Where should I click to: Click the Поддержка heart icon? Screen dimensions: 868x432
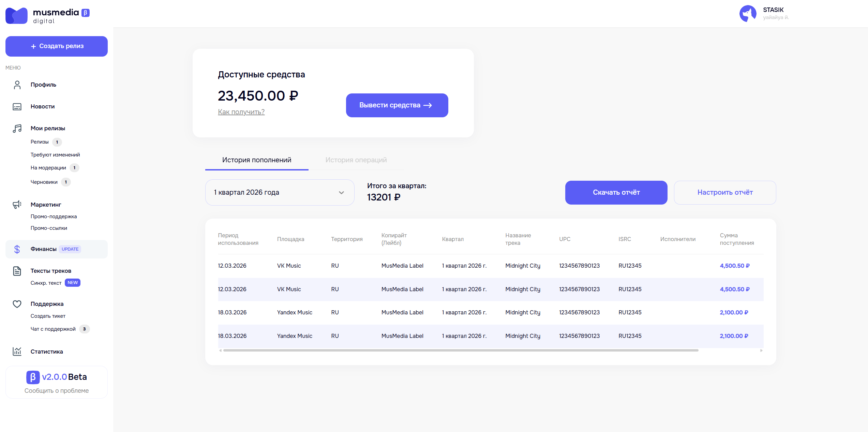[17, 304]
